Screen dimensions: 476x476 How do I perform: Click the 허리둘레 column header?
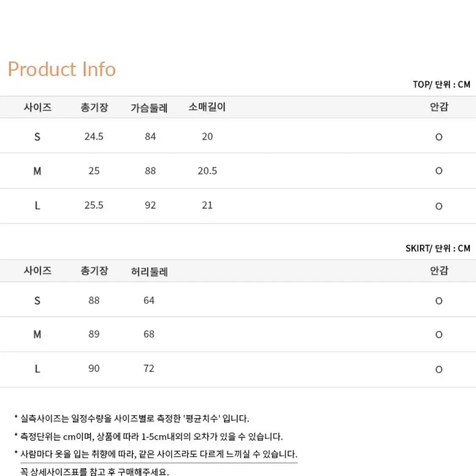[x=149, y=271]
